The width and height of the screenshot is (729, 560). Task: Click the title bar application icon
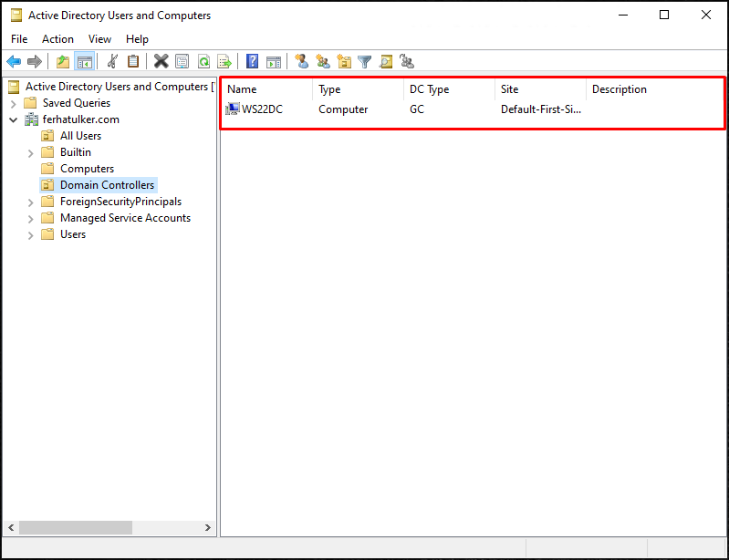(x=16, y=16)
